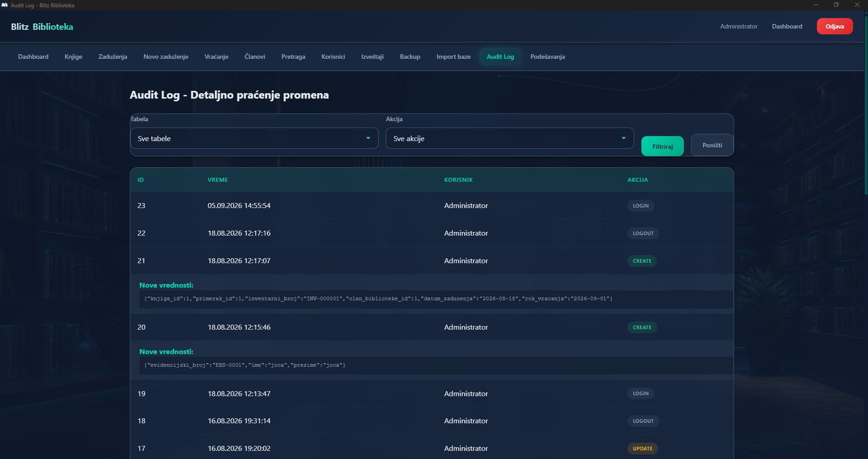Open the Tabela dropdown showing Sve tabele

pos(254,138)
